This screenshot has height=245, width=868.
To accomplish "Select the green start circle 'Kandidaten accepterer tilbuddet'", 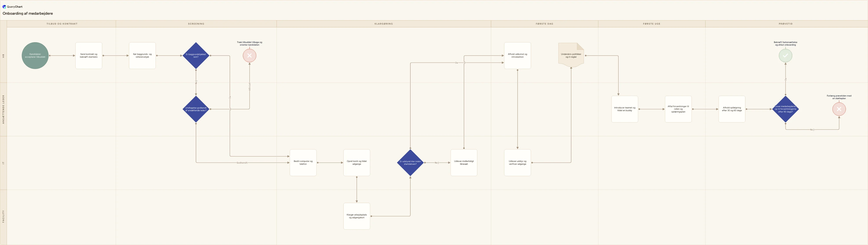I will coord(35,56).
